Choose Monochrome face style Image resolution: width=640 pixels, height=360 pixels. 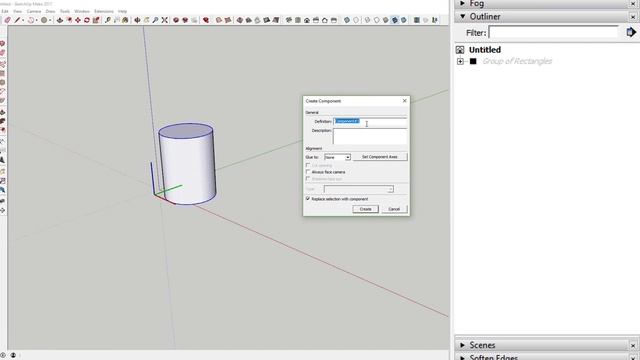(x=404, y=20)
